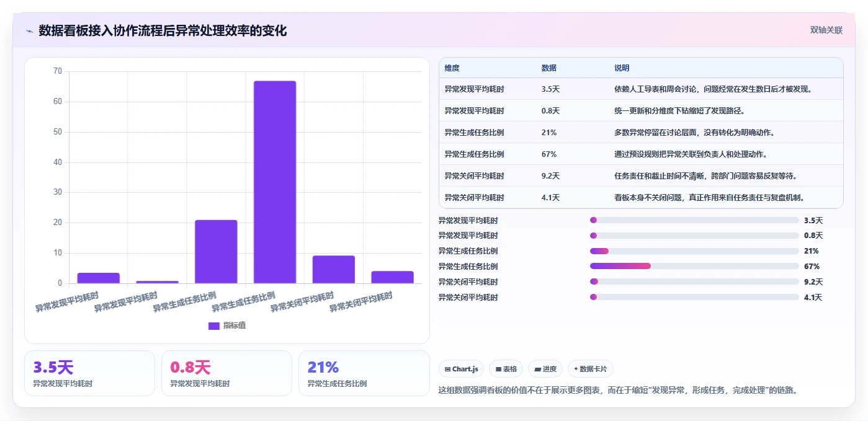Click the note starting 任务责任和截止时间不清晰
This screenshot has height=421, width=868.
(705, 176)
